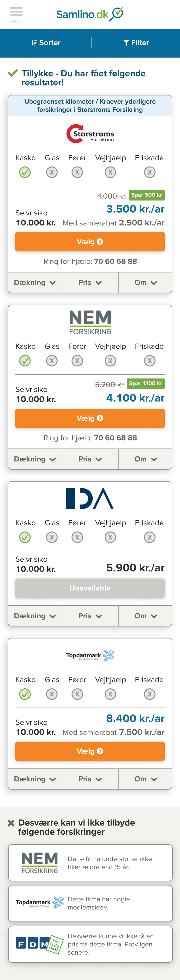
Task: Expand Pris section on NEM Forsikring card
Action: click(90, 459)
